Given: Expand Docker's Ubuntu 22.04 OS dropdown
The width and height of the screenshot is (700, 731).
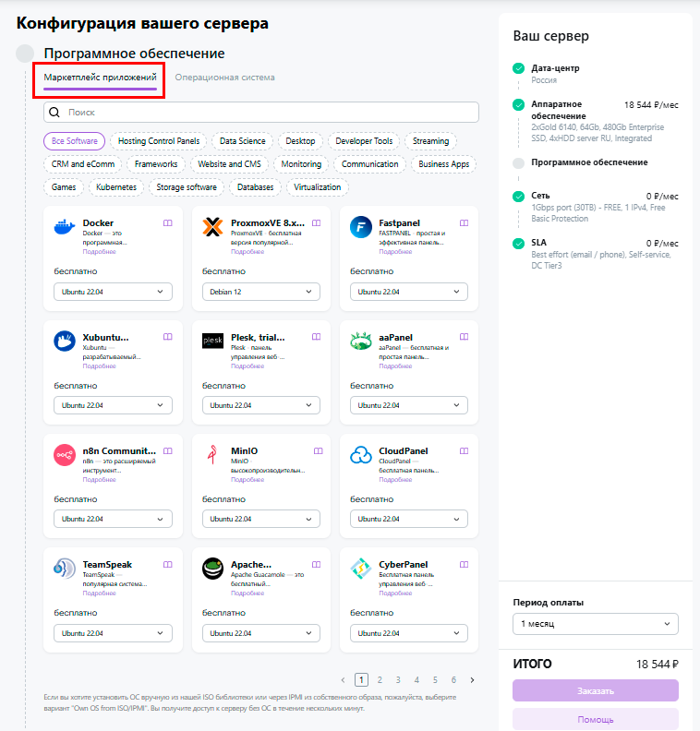Looking at the screenshot, I should click(113, 292).
